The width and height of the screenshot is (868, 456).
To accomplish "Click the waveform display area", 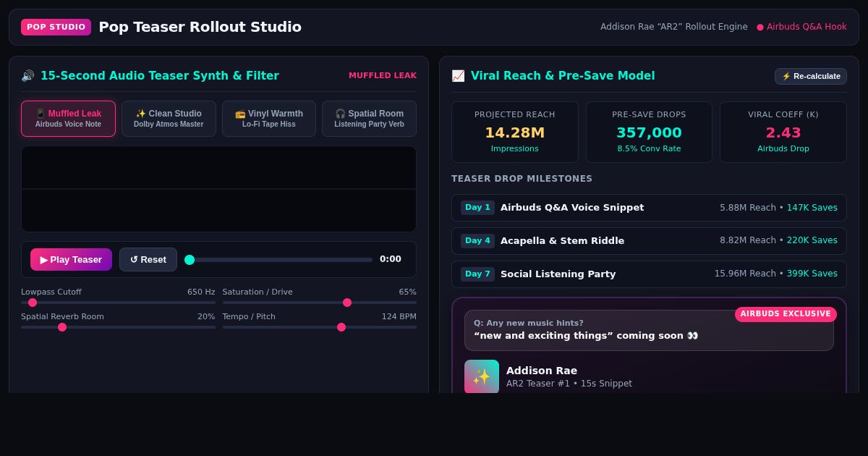I will pyautogui.click(x=218, y=189).
